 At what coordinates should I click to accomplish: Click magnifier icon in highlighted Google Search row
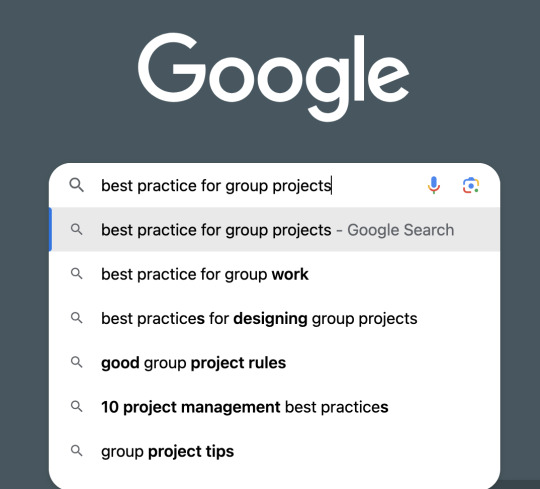[76, 230]
